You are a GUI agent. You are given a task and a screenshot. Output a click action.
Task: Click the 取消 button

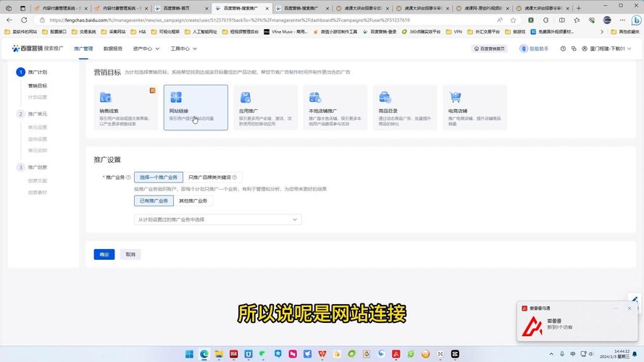click(x=130, y=254)
